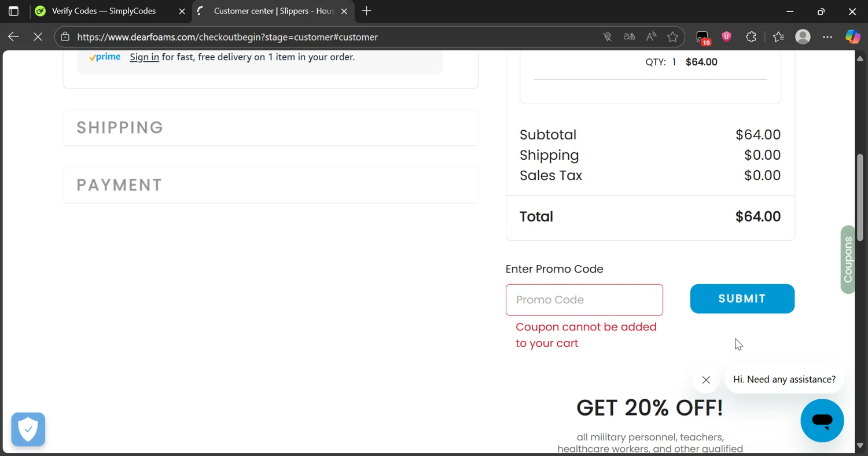
Task: Click the Sign in prime link
Action: coord(144,57)
